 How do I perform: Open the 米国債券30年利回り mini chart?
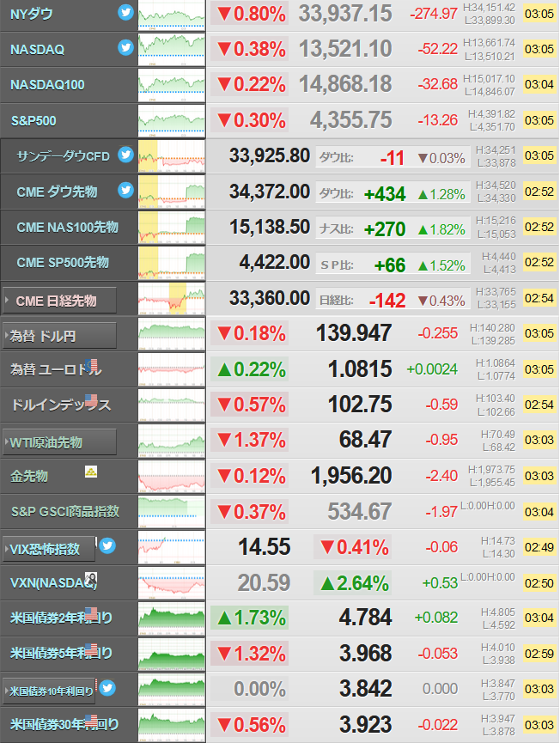pos(172,725)
